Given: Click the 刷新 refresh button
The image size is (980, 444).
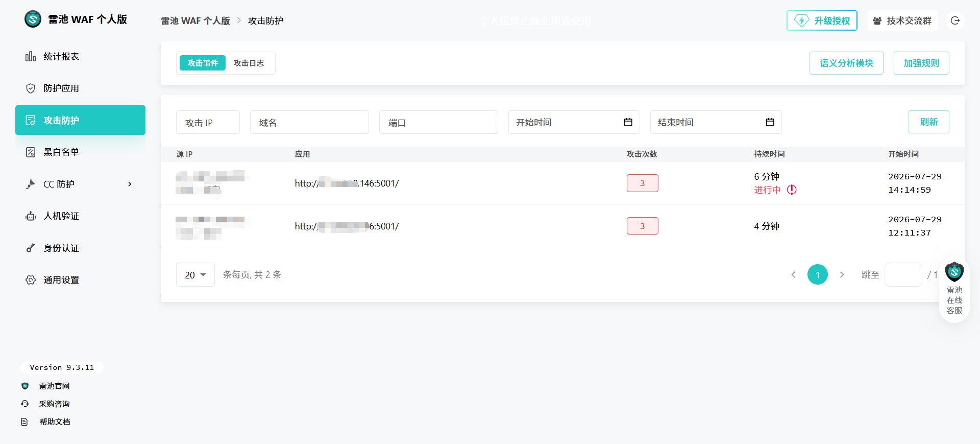Looking at the screenshot, I should 929,122.
